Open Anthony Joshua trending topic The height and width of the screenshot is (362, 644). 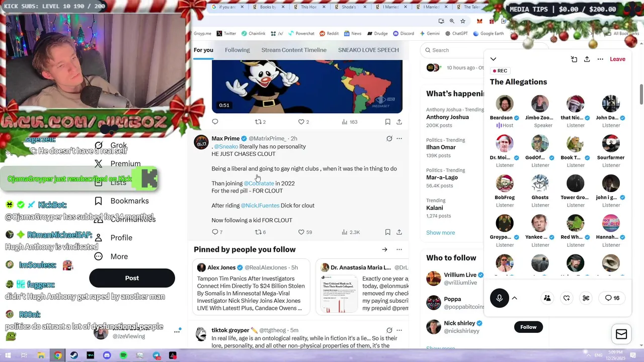click(x=447, y=117)
